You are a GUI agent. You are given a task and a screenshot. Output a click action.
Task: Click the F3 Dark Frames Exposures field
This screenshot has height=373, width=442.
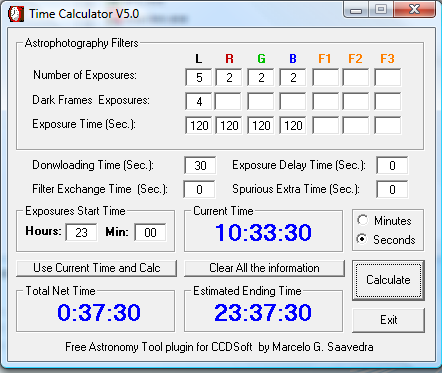pyautogui.click(x=388, y=101)
